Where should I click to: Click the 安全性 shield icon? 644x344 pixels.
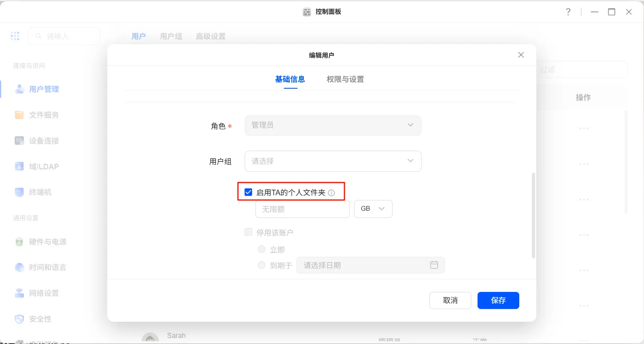click(x=19, y=319)
